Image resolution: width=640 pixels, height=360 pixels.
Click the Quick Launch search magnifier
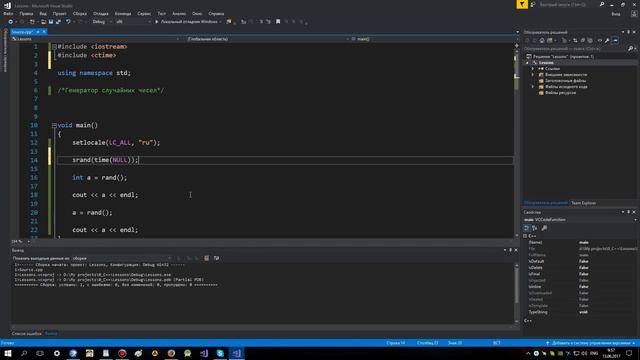(x=602, y=4)
